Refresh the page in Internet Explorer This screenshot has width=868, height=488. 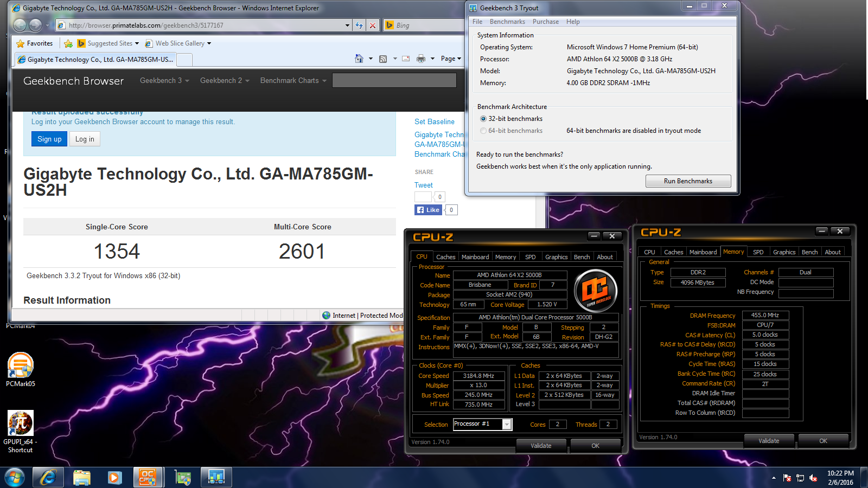tap(359, 25)
